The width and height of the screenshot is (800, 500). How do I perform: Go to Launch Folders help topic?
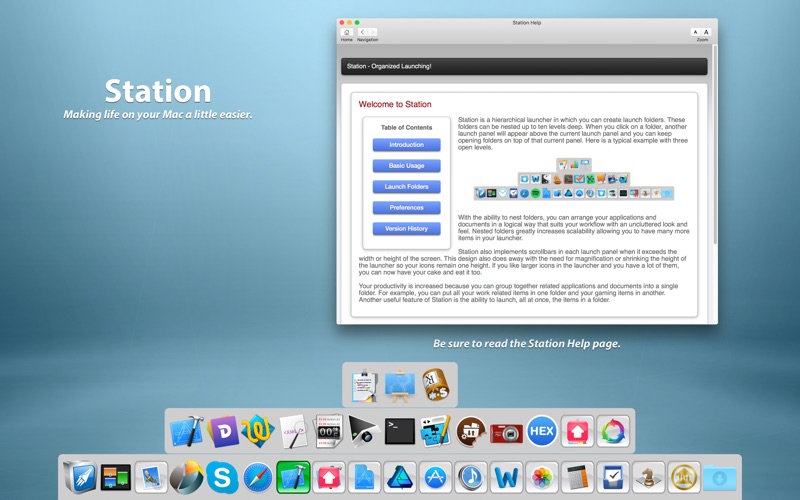(406, 187)
